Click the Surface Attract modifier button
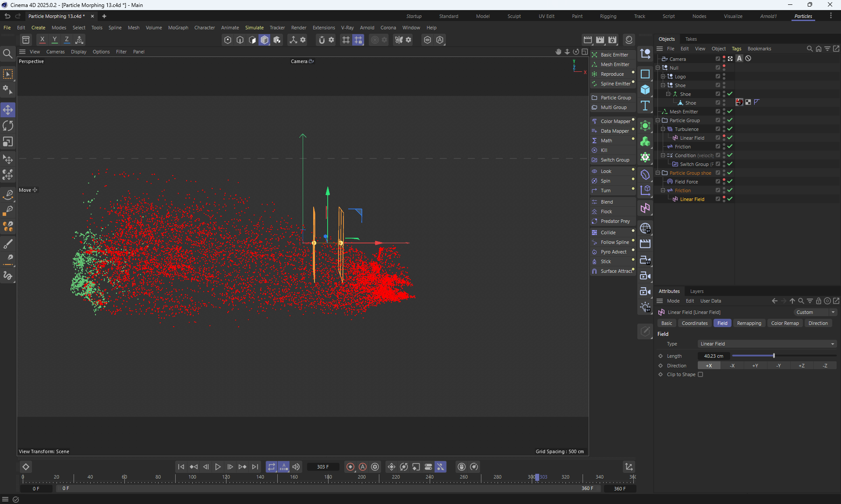The width and height of the screenshot is (841, 504). 613,271
